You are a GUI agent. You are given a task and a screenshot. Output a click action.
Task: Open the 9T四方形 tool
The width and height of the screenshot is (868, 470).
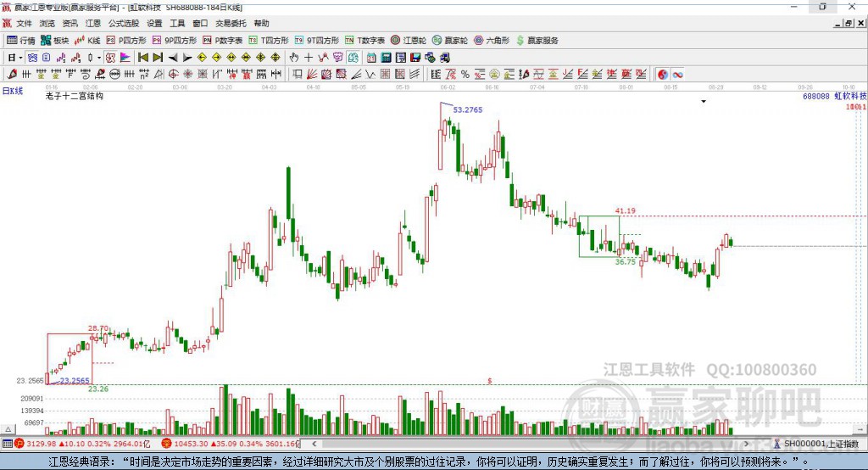[317, 41]
